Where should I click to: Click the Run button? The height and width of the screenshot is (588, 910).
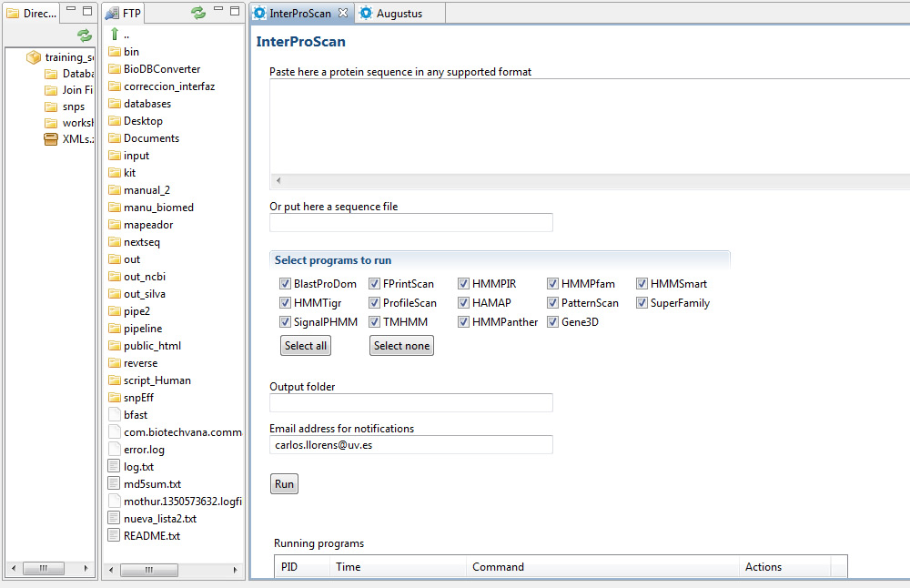coord(284,484)
